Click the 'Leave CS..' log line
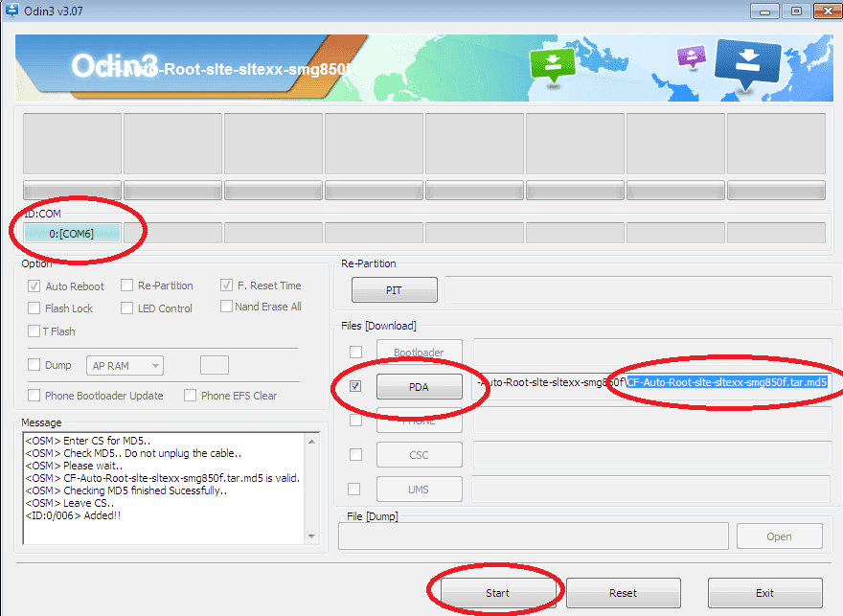The width and height of the screenshot is (843, 616). point(70,503)
